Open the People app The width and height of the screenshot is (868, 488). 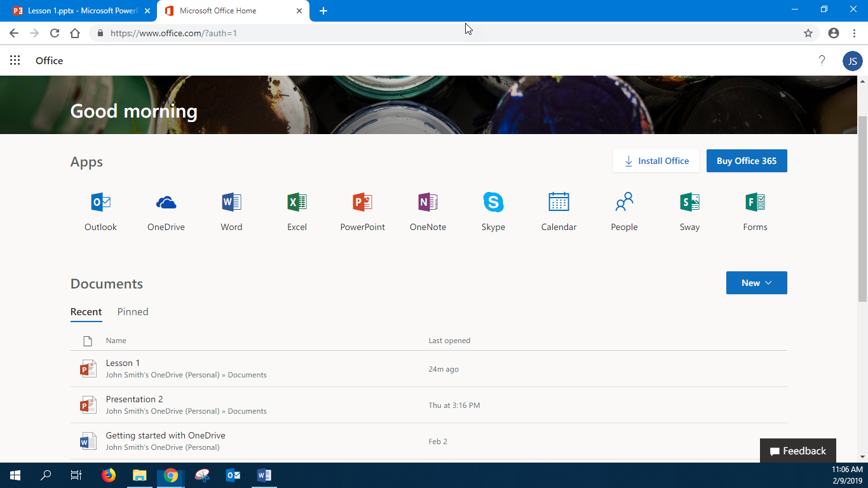tap(624, 212)
